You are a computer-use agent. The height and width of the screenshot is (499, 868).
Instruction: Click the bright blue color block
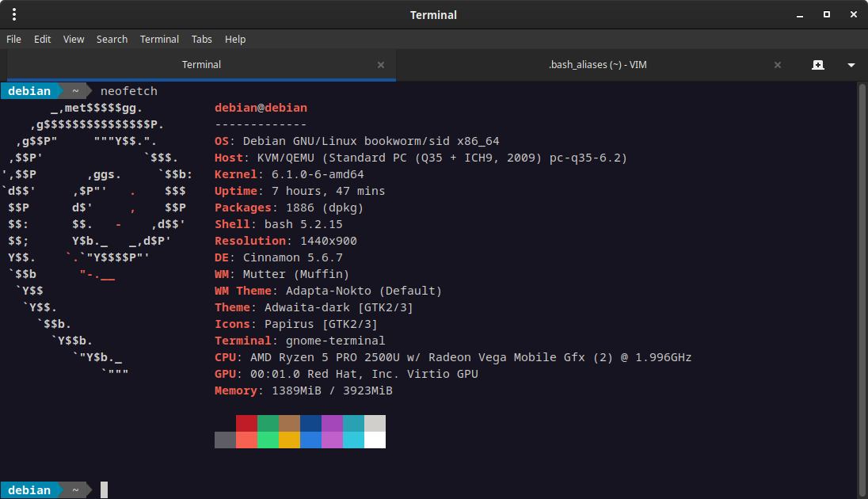(x=310, y=440)
